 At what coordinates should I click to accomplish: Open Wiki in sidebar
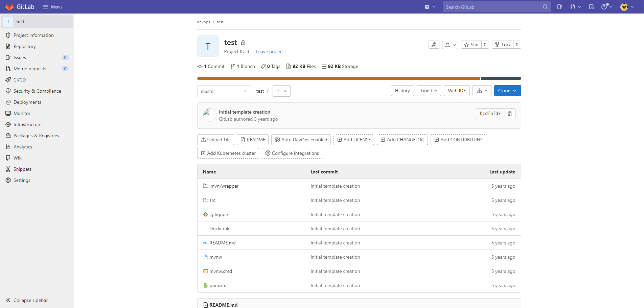pos(37,158)
